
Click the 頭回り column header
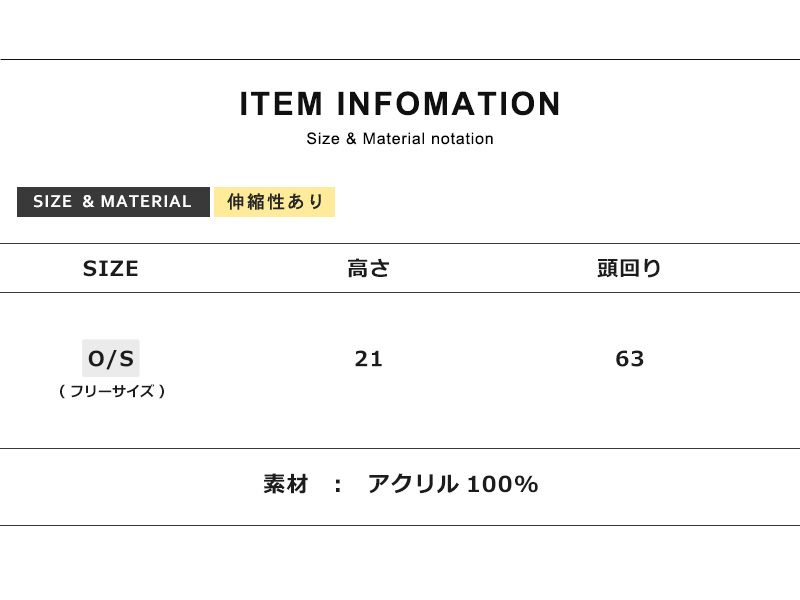pyautogui.click(x=630, y=268)
